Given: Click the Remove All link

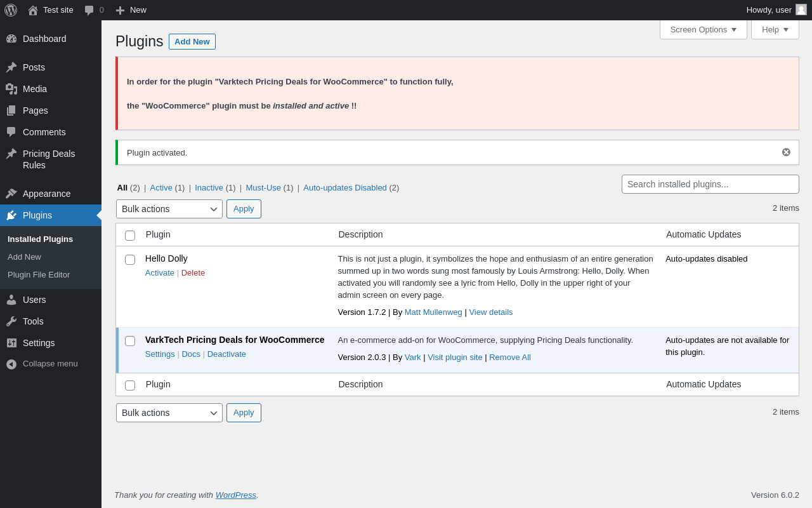Looking at the screenshot, I should click(510, 358).
